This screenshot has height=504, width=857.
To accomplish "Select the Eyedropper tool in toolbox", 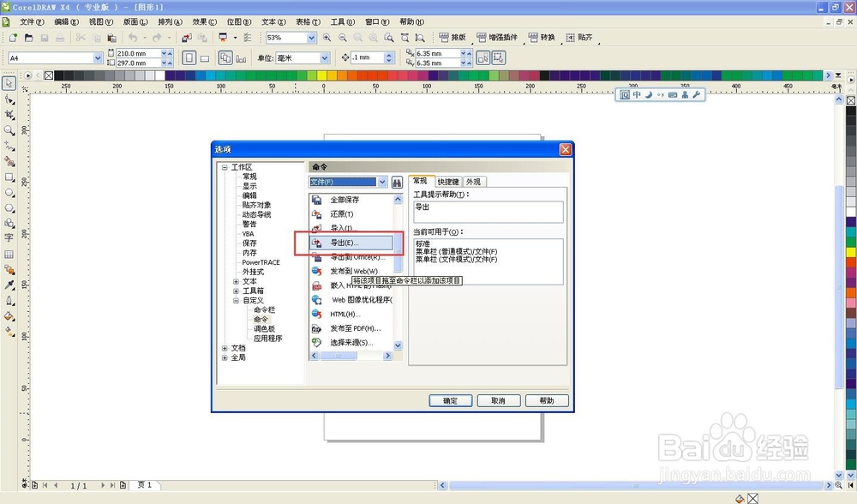I will point(9,285).
